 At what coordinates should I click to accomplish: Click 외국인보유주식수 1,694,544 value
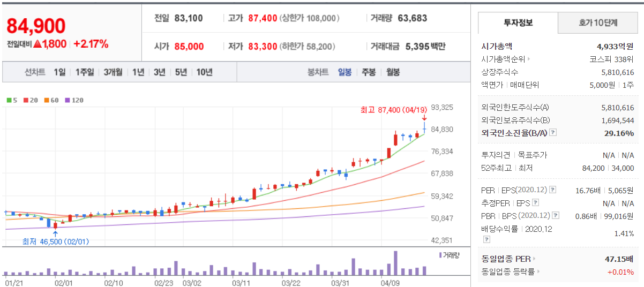pyautogui.click(x=618, y=120)
